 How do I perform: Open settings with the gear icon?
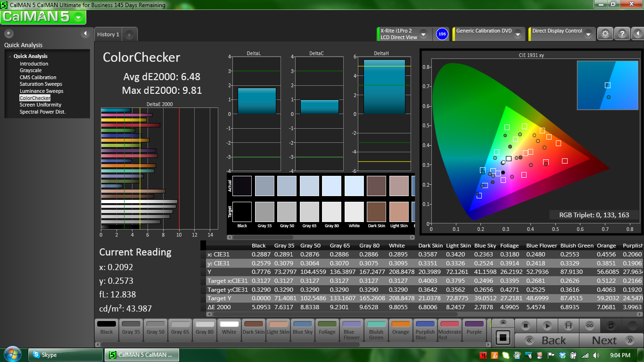[x=605, y=34]
